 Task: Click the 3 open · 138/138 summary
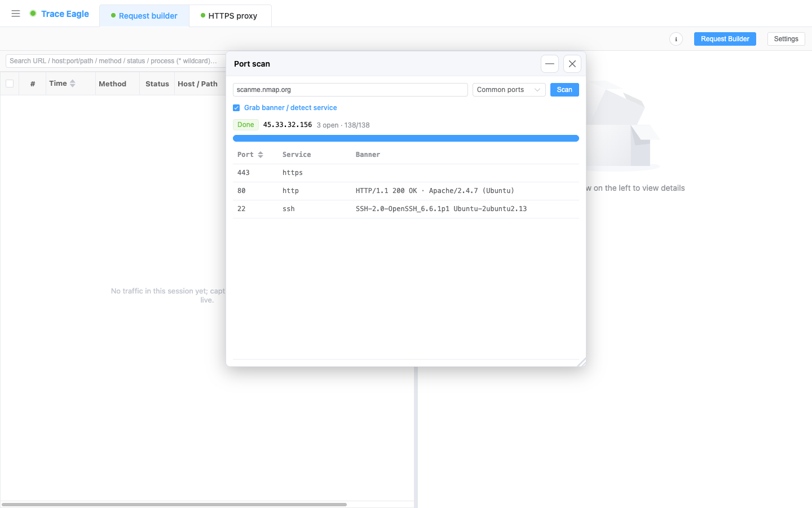(343, 125)
